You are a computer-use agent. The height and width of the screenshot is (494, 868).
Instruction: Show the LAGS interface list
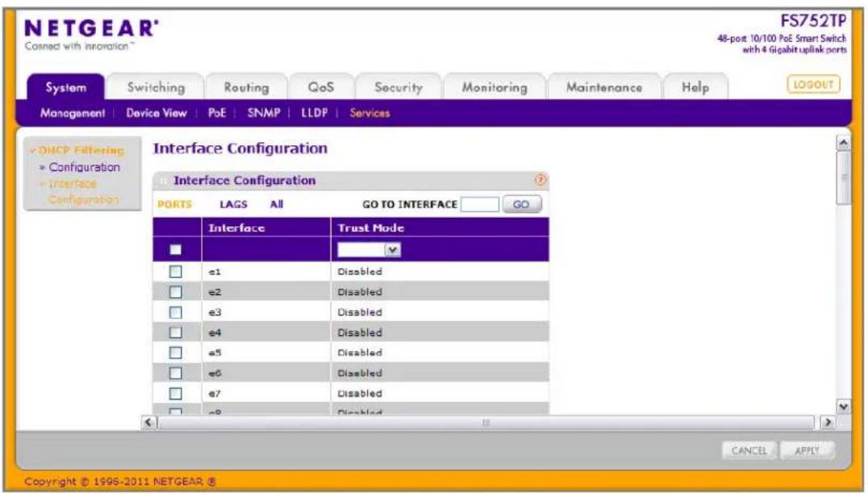[x=233, y=204]
